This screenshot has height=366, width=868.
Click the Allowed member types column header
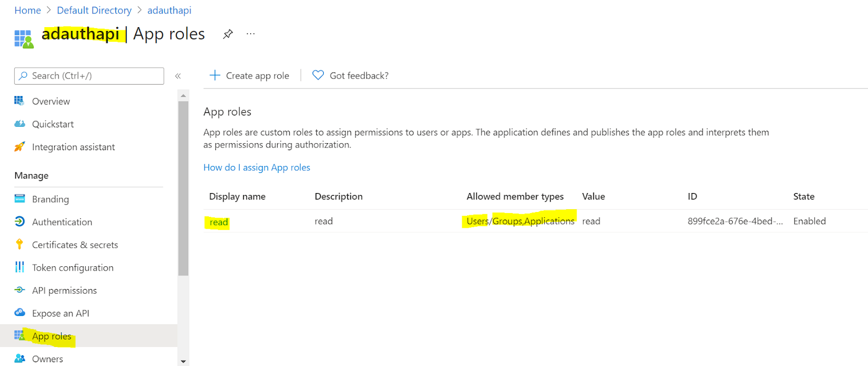pyautogui.click(x=515, y=196)
